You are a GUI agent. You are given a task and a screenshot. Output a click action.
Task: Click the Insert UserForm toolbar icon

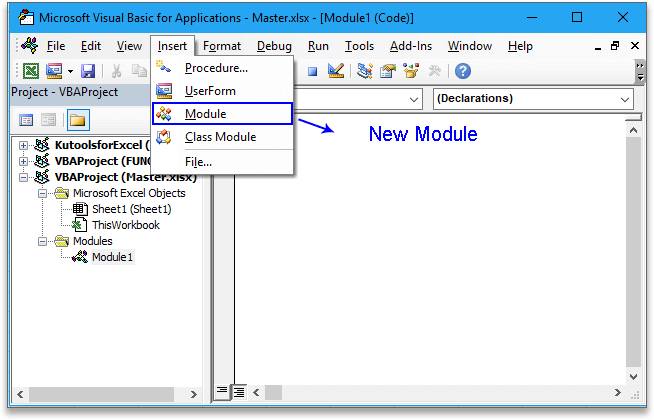[x=54, y=71]
